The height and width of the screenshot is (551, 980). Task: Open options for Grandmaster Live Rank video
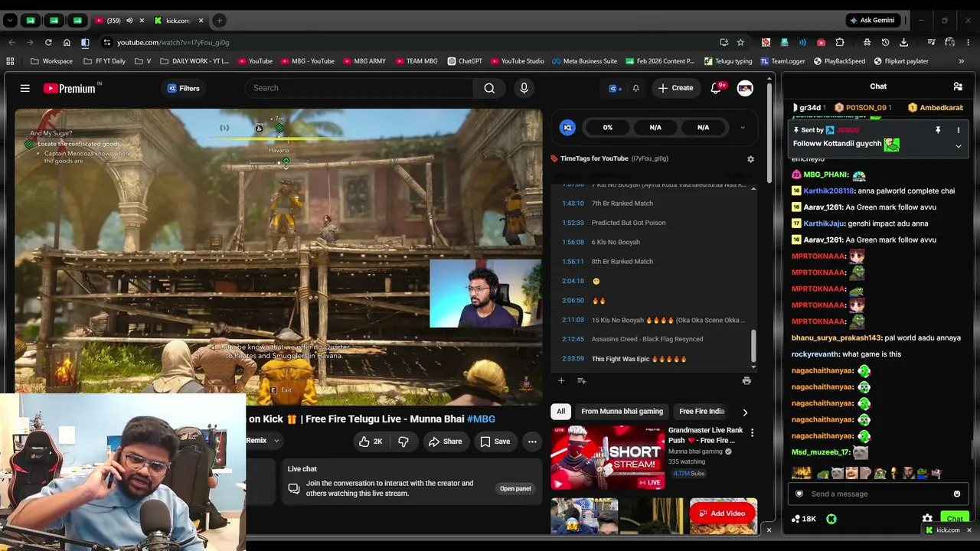click(x=752, y=433)
